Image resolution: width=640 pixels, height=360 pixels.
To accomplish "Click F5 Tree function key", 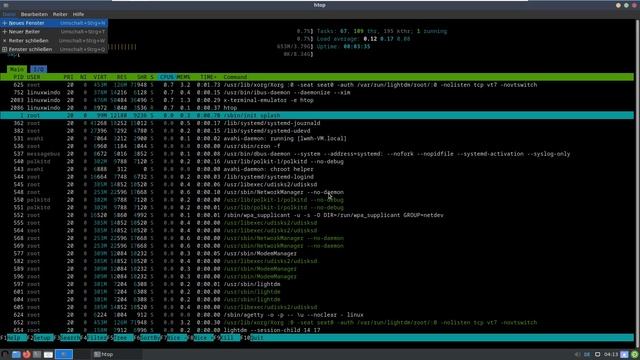I will point(122,338).
